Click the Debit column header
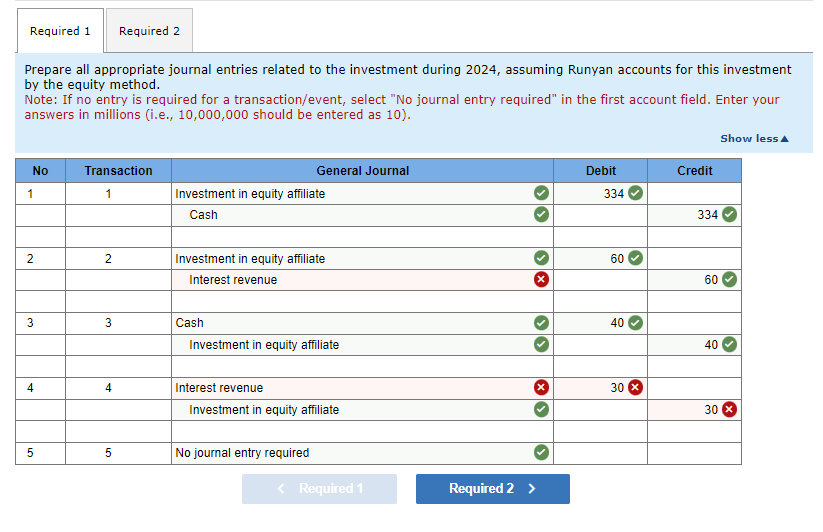Screen dimensions: 823x532 coord(600,171)
